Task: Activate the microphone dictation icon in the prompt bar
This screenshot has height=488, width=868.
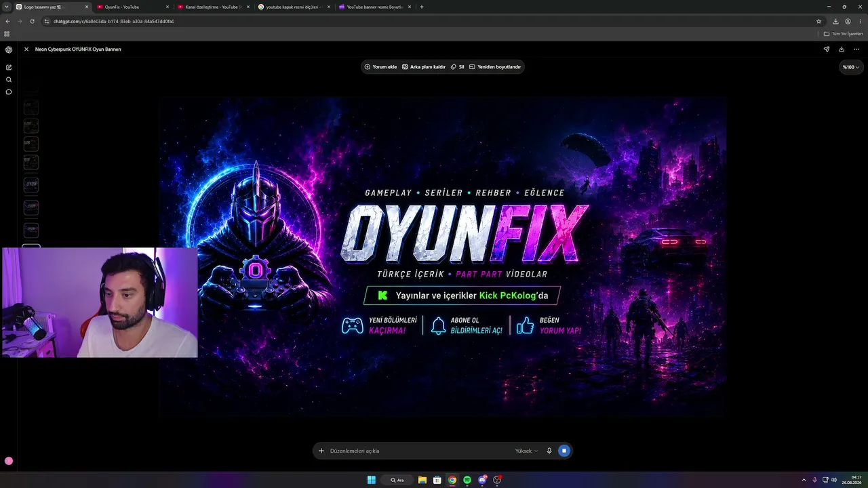Action: (x=549, y=451)
